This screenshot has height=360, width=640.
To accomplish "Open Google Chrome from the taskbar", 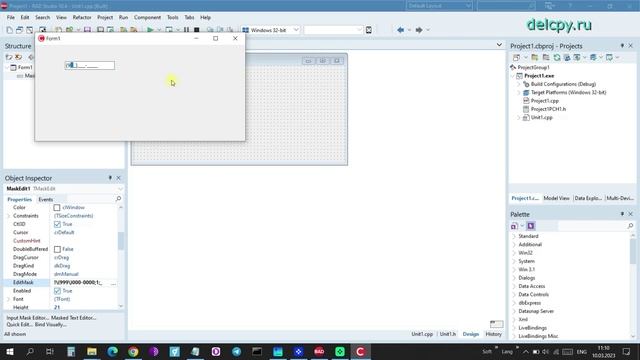I will 133,351.
